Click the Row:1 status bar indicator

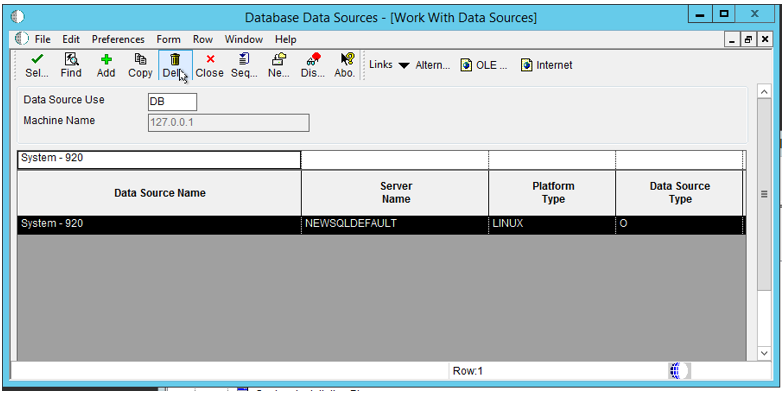click(468, 371)
